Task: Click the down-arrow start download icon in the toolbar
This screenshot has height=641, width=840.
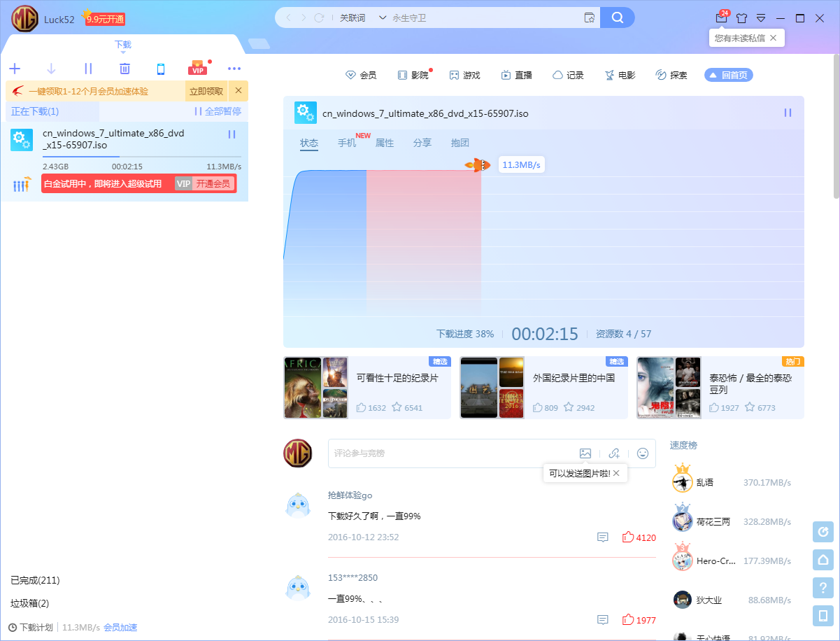Action: point(51,69)
